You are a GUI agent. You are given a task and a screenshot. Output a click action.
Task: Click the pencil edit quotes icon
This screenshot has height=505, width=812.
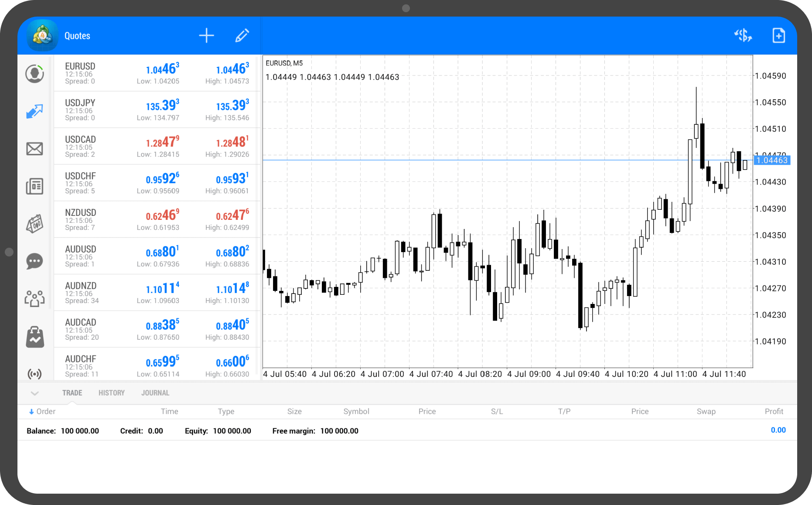click(x=242, y=36)
